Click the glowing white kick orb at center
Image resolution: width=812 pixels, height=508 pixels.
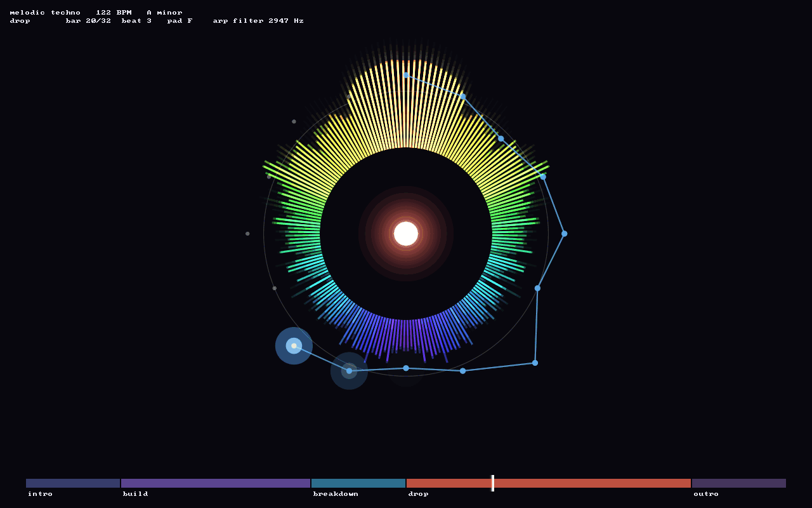[406, 234]
